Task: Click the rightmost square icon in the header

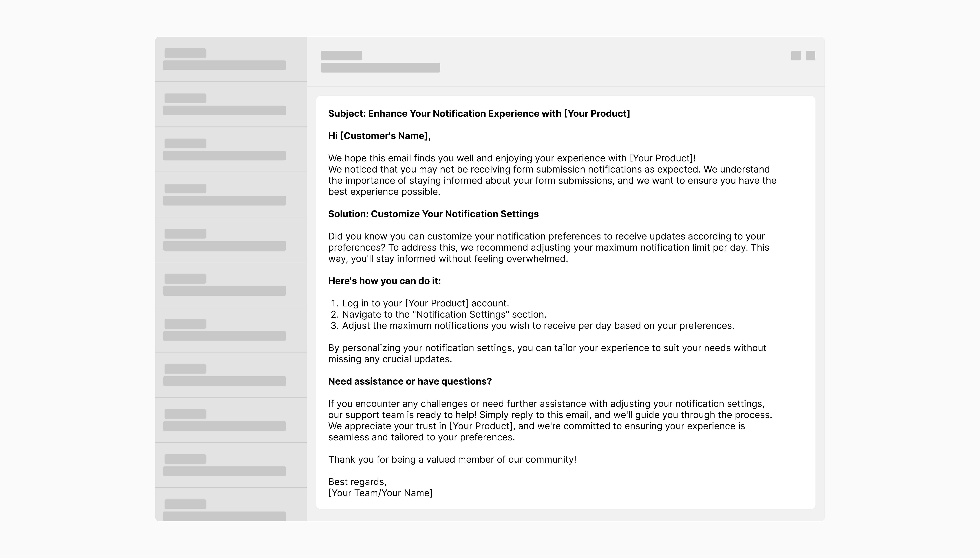Action: [810, 56]
